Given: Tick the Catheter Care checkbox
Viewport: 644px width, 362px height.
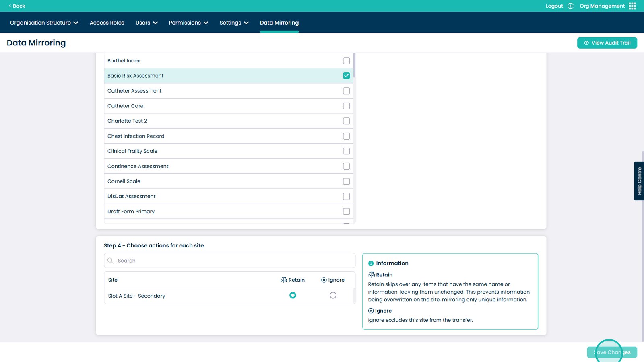Looking at the screenshot, I should pos(346,106).
